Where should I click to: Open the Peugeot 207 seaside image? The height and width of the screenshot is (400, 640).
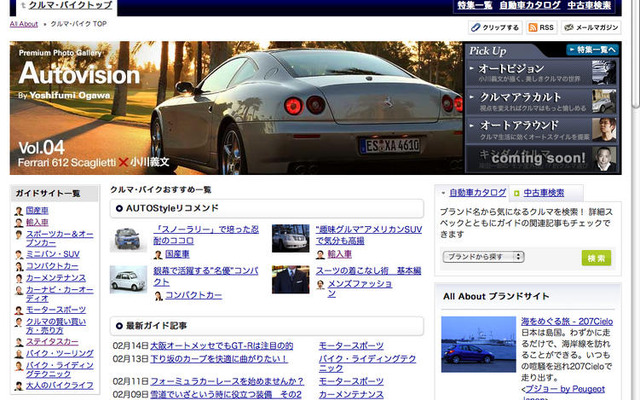478,344
